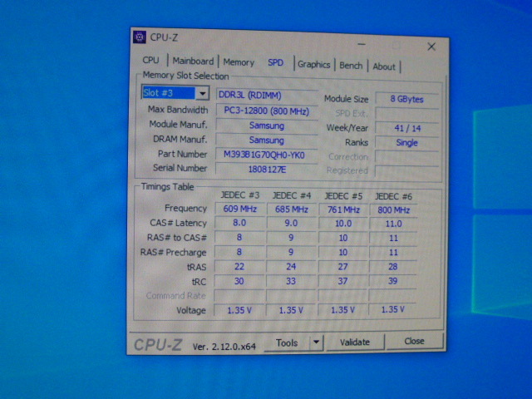Viewport: 532px width, 399px height.
Task: Click the JEDEC #5 column header
Action: [x=343, y=196]
